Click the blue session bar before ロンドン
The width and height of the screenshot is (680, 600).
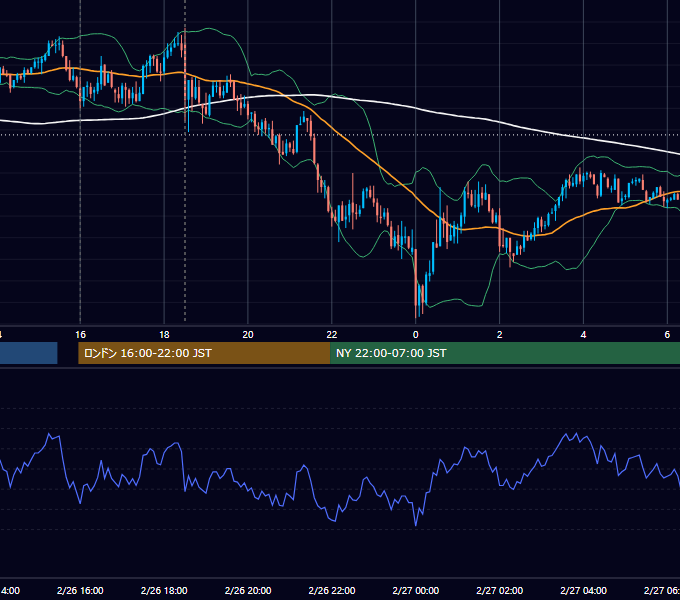29,353
